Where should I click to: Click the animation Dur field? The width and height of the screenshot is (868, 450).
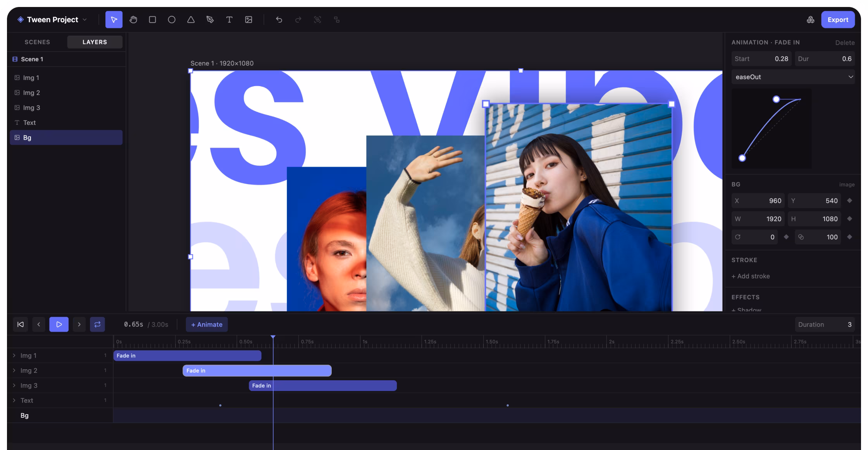point(825,59)
